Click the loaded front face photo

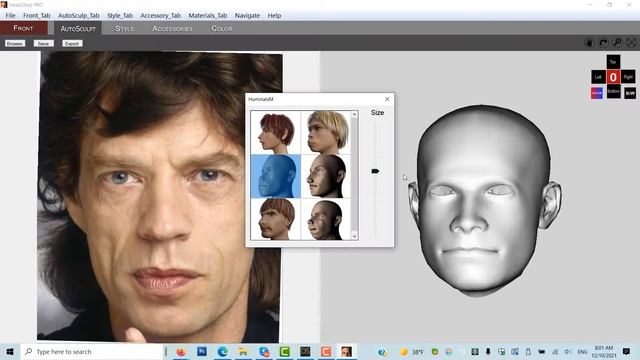159,196
